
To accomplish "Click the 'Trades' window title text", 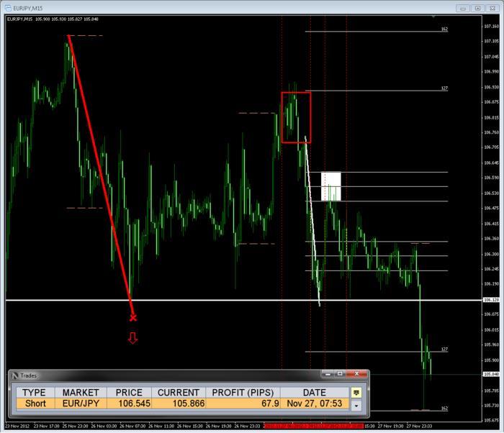I will (x=28, y=375).
